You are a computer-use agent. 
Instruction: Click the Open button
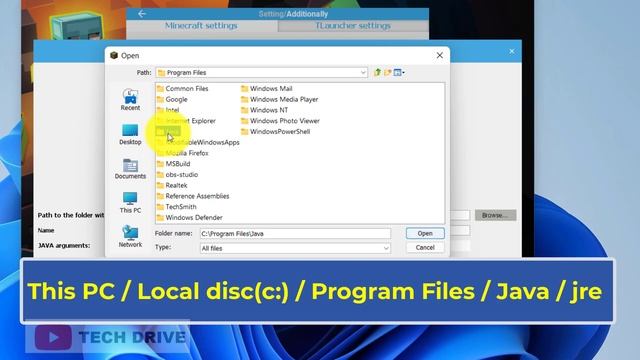coord(425,233)
